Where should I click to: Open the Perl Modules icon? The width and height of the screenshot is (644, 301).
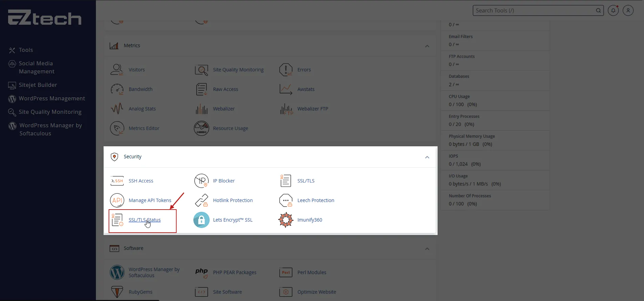tap(286, 273)
